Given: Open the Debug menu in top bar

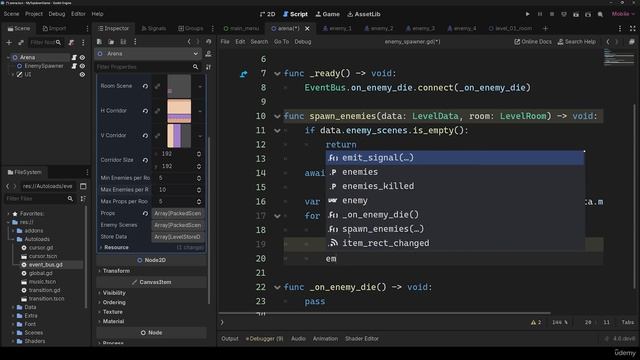Looking at the screenshot, I should (57, 14).
